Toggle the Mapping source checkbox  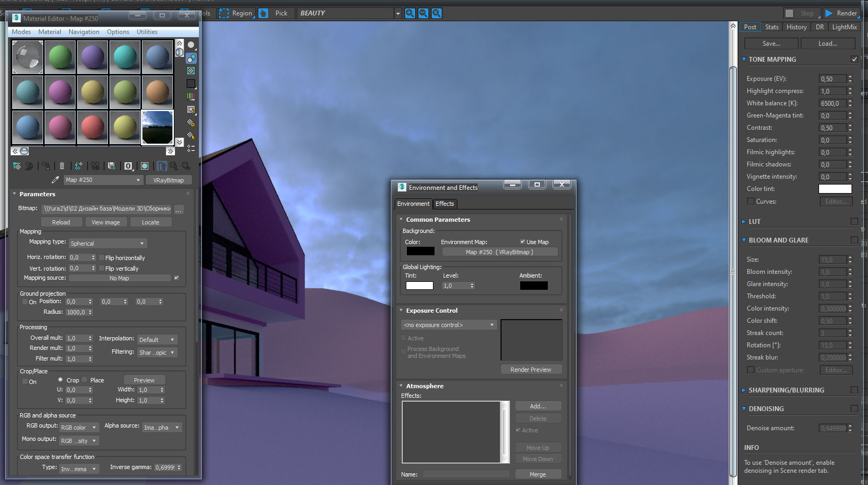177,278
